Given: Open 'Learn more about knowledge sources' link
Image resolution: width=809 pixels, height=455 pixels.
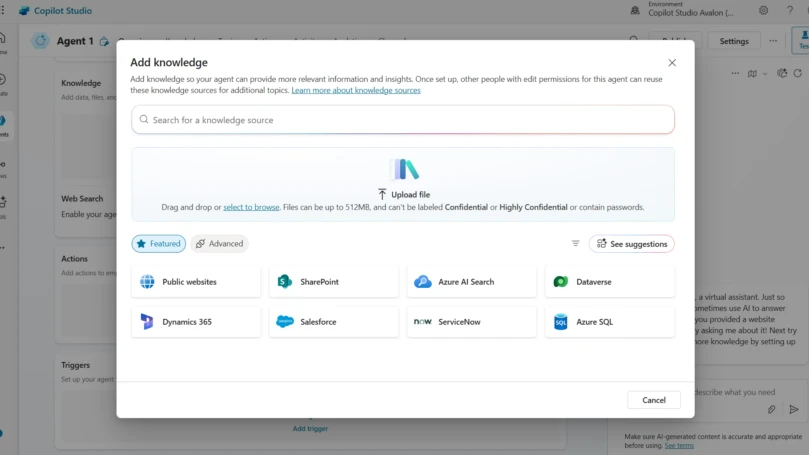Looking at the screenshot, I should coord(356,90).
